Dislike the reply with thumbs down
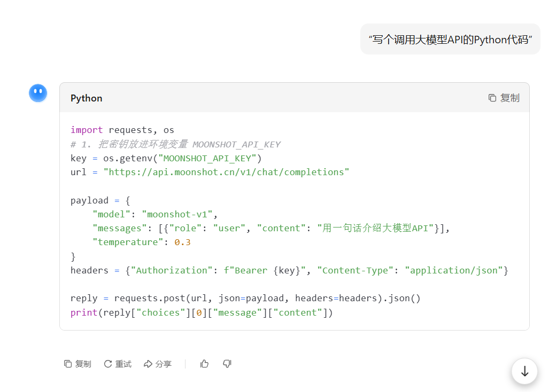Screen dimensions: 556x392 coord(227,364)
